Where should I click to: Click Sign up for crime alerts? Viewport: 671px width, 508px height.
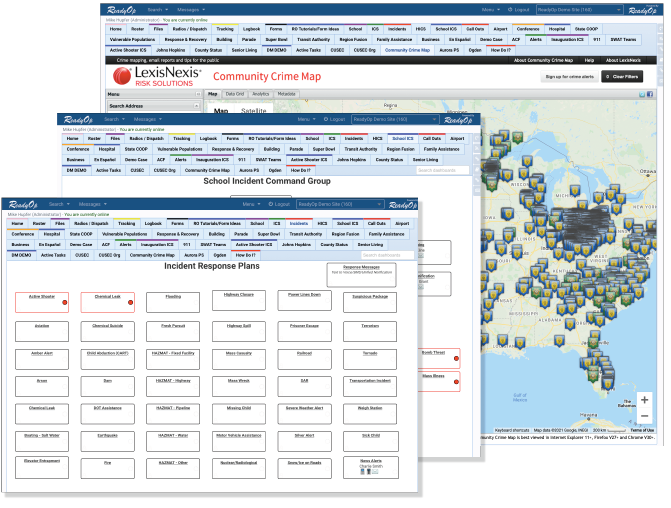point(569,77)
